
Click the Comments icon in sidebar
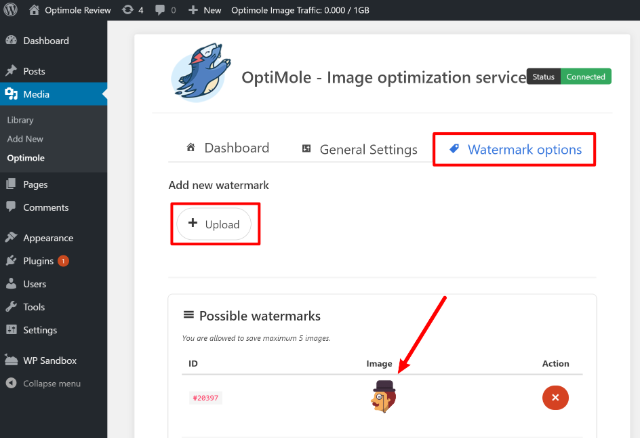coord(11,207)
